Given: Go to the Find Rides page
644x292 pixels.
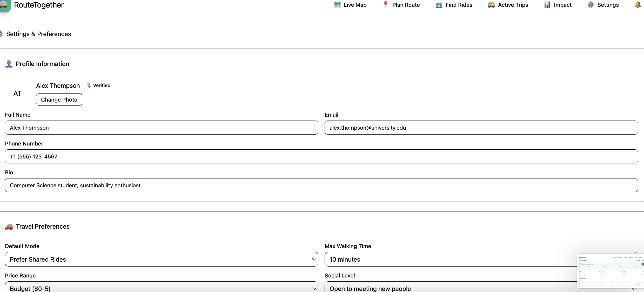Looking at the screenshot, I should (x=459, y=5).
